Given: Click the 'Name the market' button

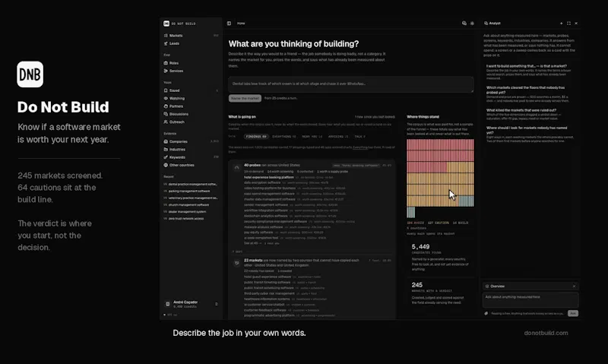Looking at the screenshot, I should [x=245, y=99].
